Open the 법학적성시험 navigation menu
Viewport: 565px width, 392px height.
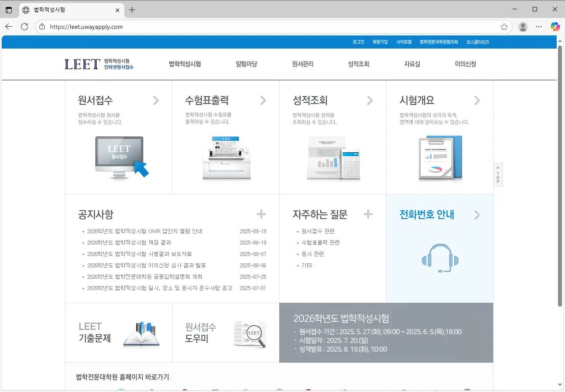click(185, 64)
